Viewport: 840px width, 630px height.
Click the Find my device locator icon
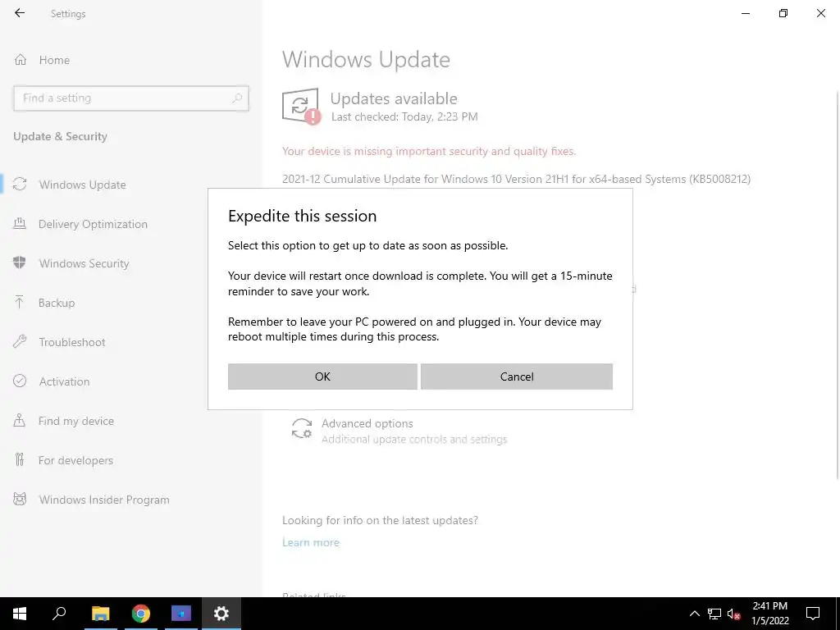pos(20,420)
